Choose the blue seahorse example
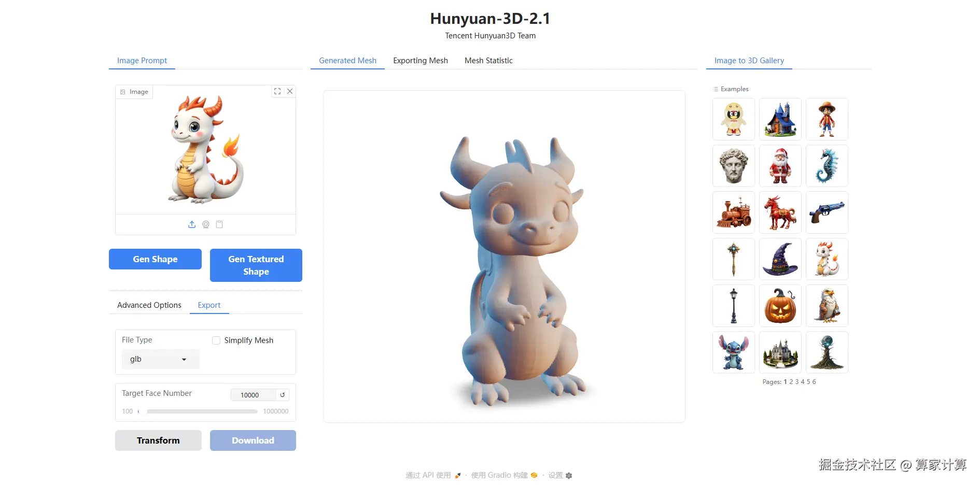 827,166
